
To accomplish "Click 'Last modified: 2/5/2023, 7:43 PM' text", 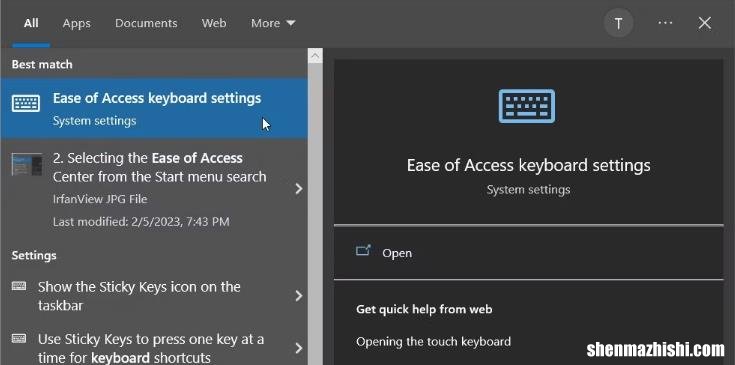I will [141, 222].
